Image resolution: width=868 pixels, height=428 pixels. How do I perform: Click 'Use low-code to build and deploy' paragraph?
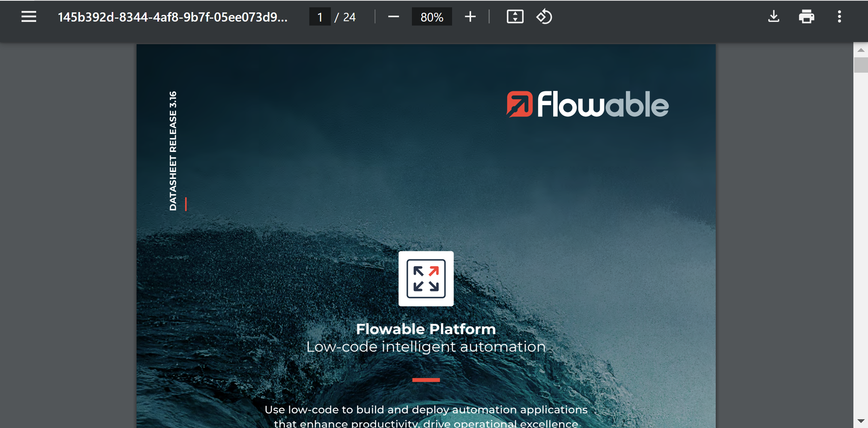pyautogui.click(x=426, y=416)
